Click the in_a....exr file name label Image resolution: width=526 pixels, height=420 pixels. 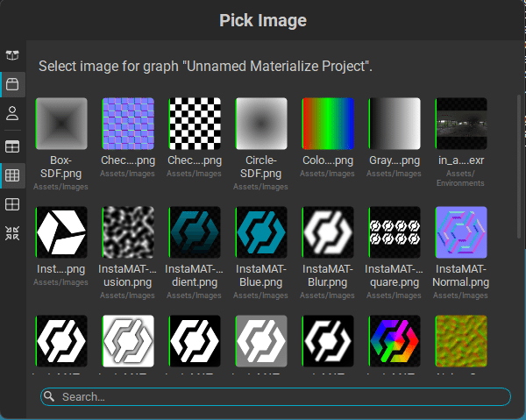[461, 160]
